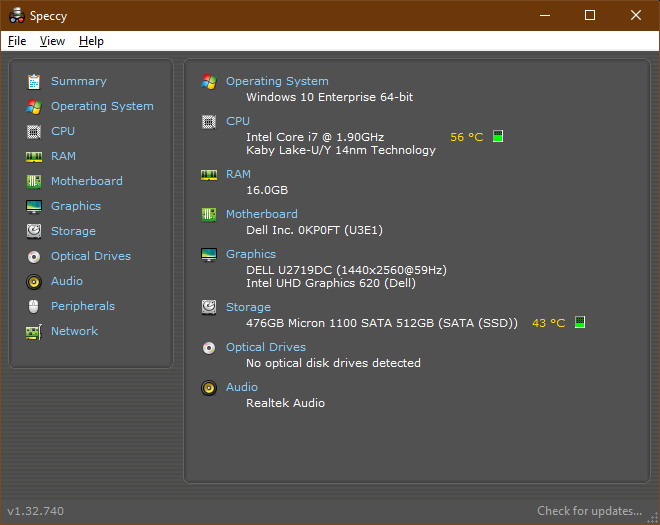View Peripherals section from sidebar

tap(83, 306)
